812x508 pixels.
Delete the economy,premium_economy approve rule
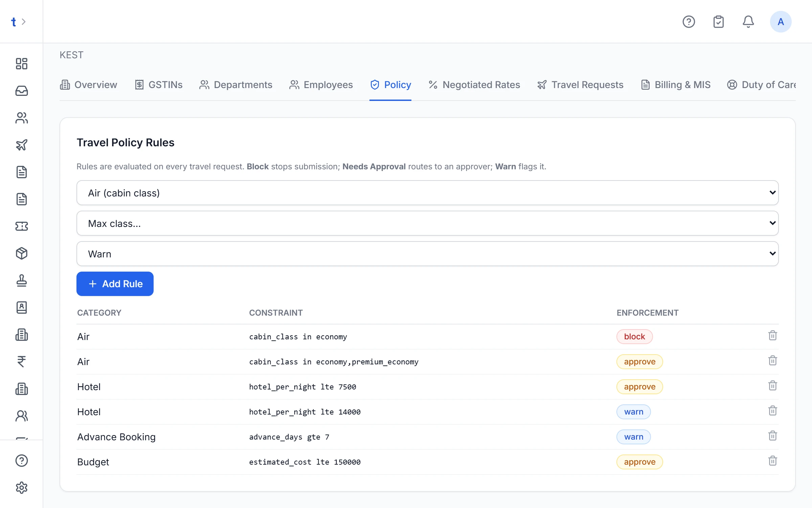click(772, 361)
